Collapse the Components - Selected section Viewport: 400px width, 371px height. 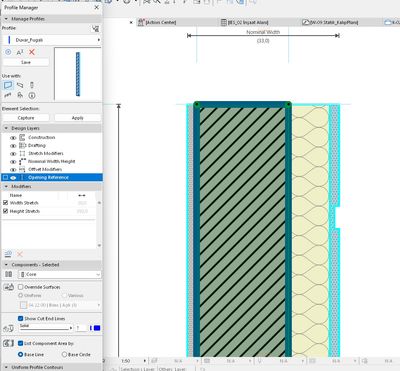click(6, 265)
